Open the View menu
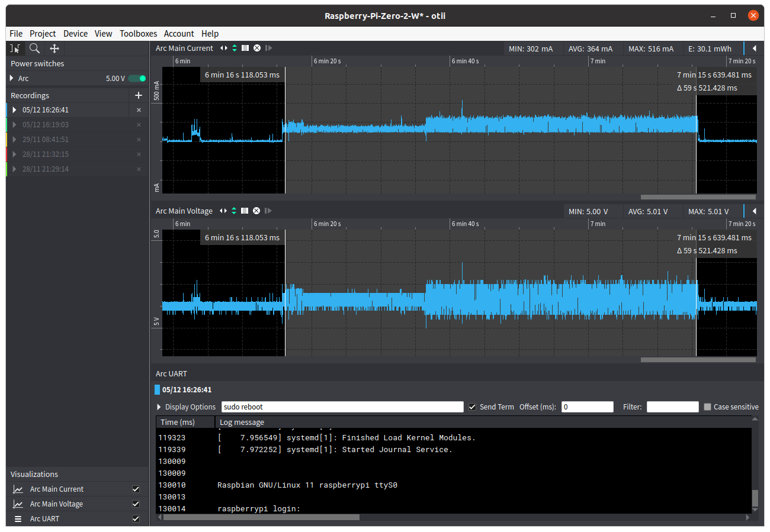The height and width of the screenshot is (532, 770). pyautogui.click(x=103, y=34)
